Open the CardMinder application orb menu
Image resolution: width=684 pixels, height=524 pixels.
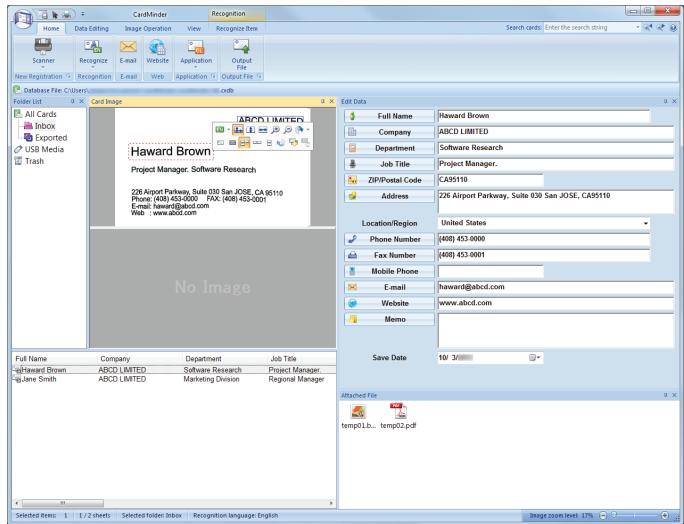click(x=23, y=18)
